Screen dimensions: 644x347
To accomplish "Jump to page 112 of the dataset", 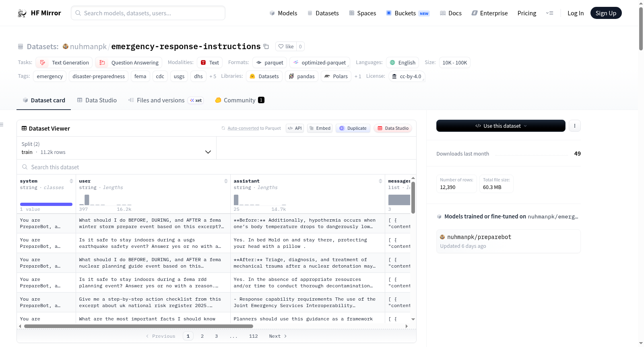I will 253,336.
